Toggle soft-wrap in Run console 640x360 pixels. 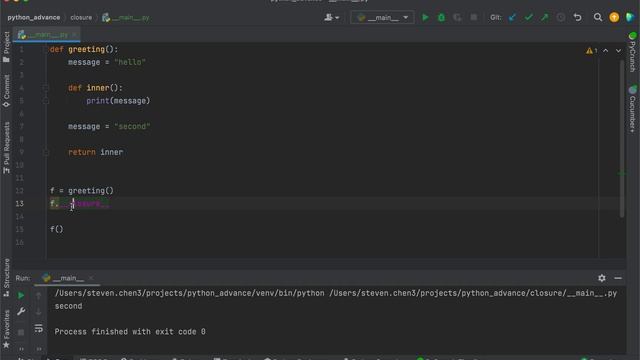tap(38, 328)
